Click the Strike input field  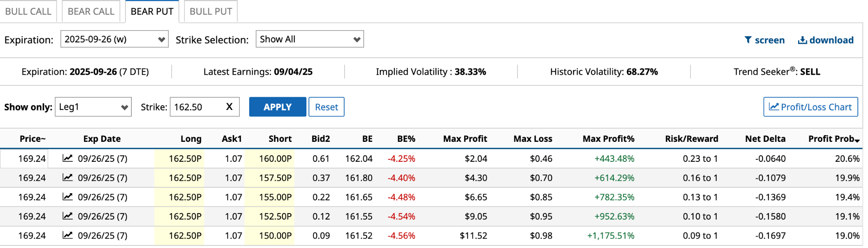point(197,107)
